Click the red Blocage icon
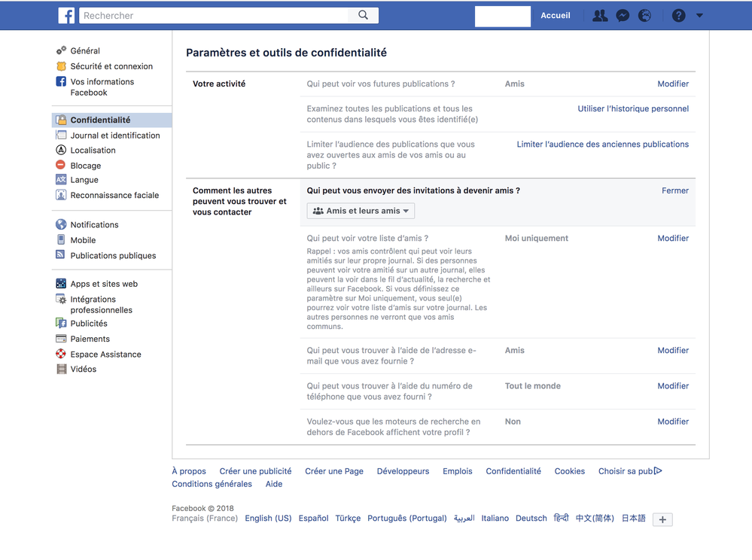752x560 pixels. click(60, 165)
